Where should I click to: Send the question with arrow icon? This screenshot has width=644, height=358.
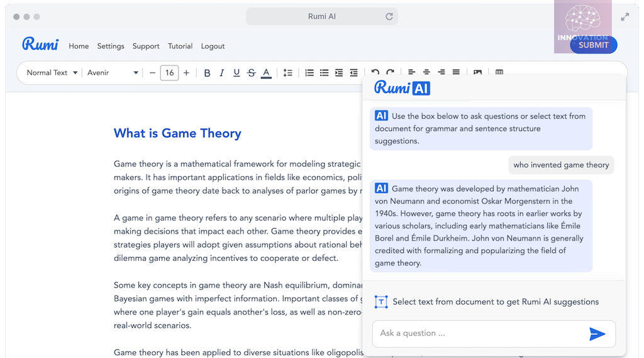coord(597,334)
